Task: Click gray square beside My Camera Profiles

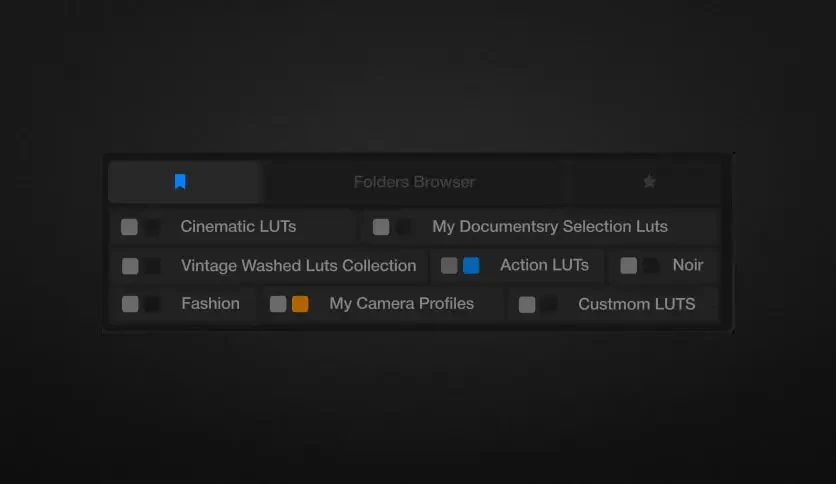Action: (x=278, y=304)
